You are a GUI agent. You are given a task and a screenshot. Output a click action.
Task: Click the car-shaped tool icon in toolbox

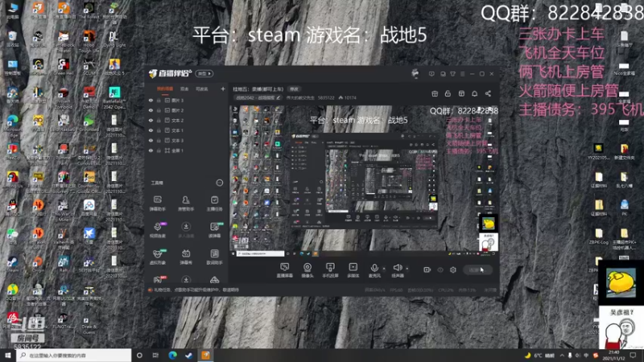click(x=214, y=280)
